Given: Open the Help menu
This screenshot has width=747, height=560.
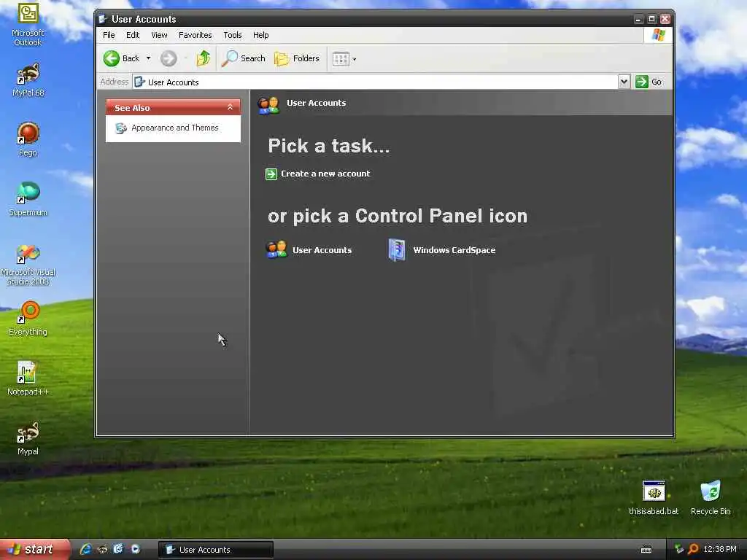Looking at the screenshot, I should (x=260, y=35).
